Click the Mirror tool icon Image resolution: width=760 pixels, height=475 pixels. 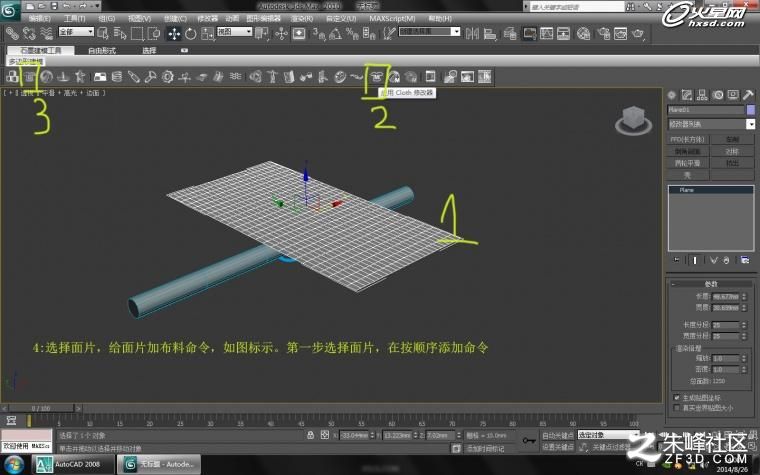tap(472, 33)
